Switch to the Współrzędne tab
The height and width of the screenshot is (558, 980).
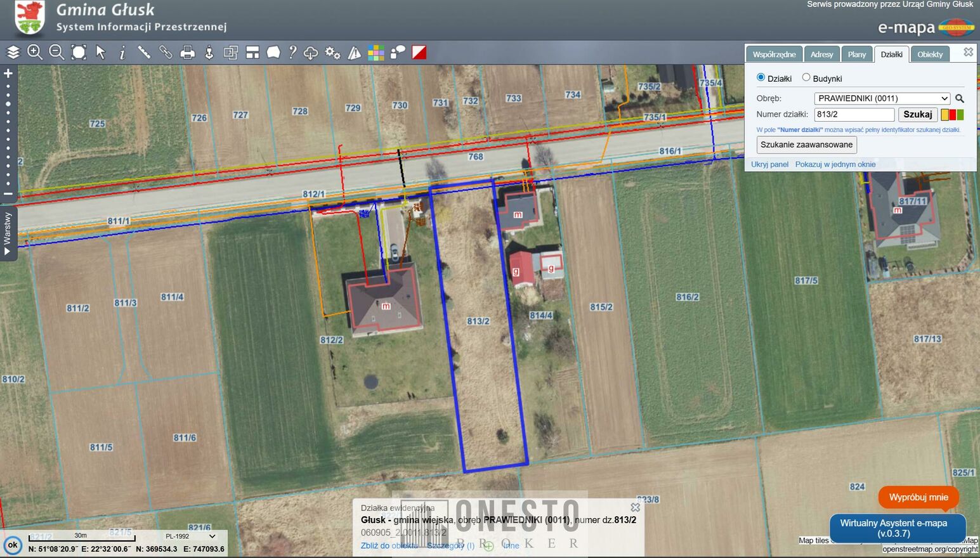tap(774, 55)
